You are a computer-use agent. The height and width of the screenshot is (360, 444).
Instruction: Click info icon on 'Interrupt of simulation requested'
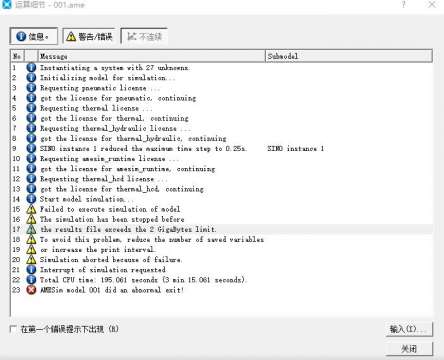click(x=31, y=270)
